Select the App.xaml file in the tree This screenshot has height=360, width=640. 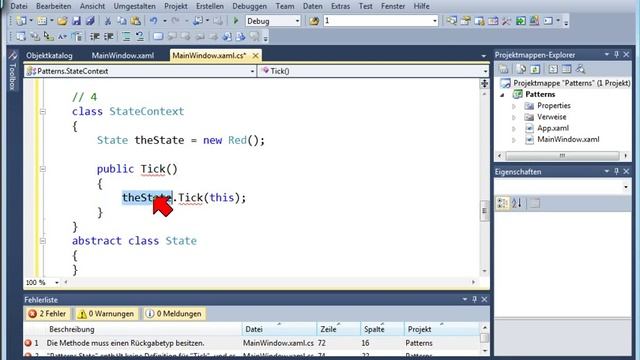553,128
